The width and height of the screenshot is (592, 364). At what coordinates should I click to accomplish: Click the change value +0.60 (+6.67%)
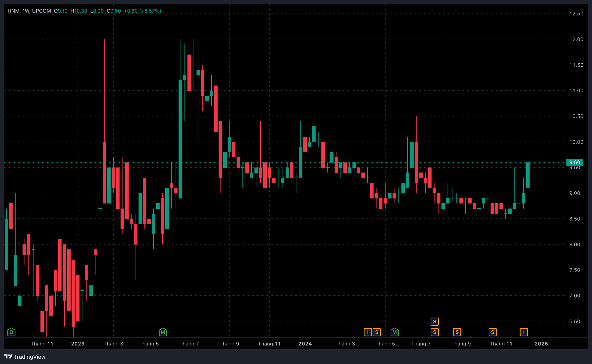click(142, 11)
